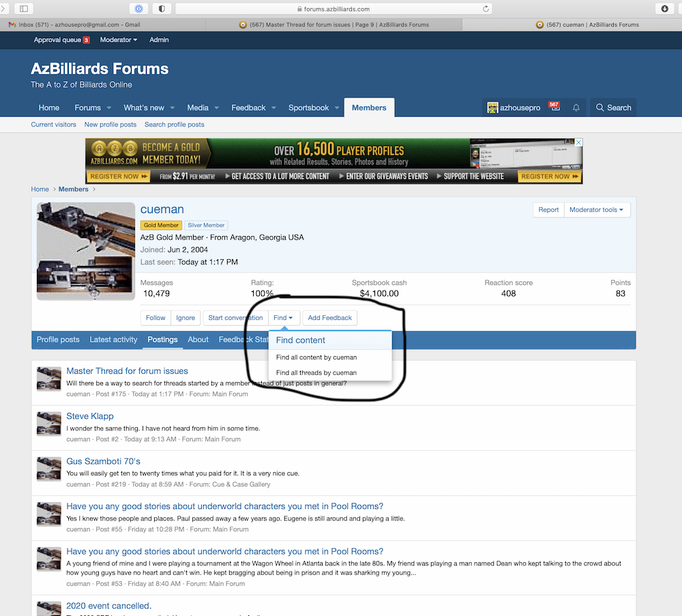Click the Search magnifier button
682x616 pixels.
[x=613, y=108]
